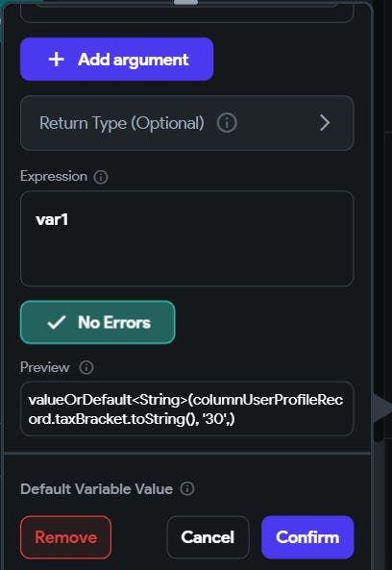Click inside the Expression text field
Viewport: 392px width, 570px height.
(187, 238)
